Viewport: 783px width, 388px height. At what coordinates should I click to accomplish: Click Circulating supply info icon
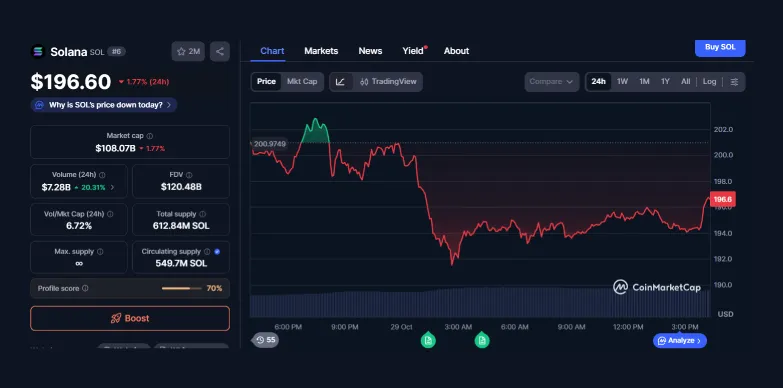point(207,252)
